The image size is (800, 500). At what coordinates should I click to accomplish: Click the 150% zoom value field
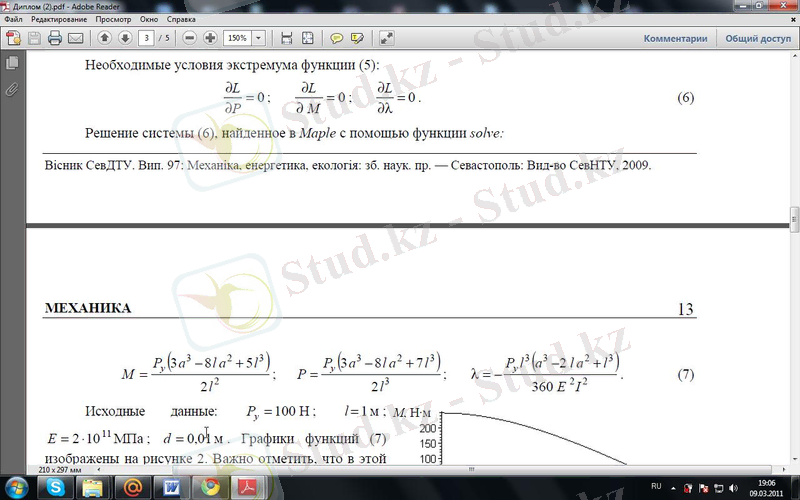click(x=238, y=38)
